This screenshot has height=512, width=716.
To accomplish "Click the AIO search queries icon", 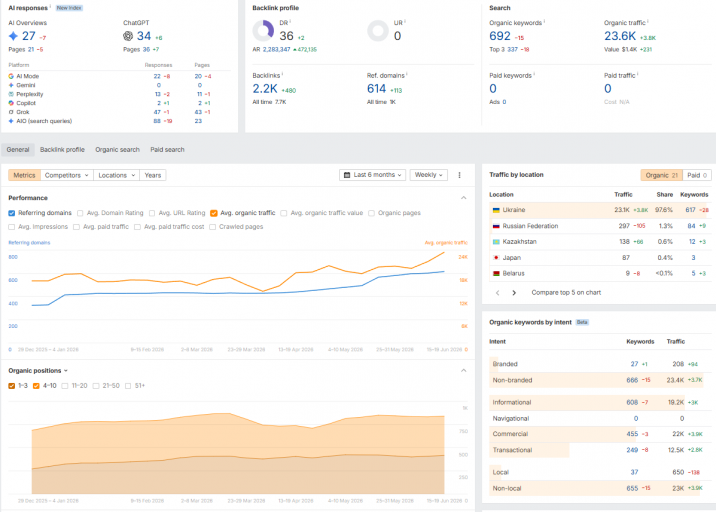I will point(11,121).
